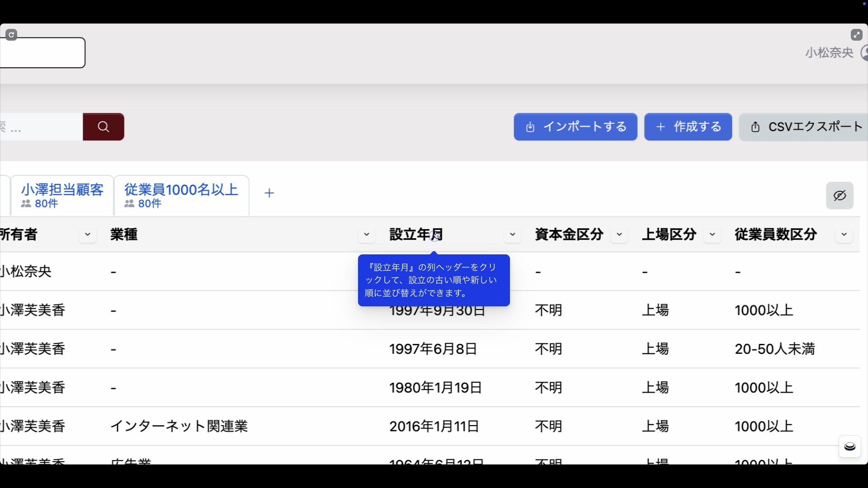Select date cell 2016年1月11日
868x488 pixels.
pos(434,426)
